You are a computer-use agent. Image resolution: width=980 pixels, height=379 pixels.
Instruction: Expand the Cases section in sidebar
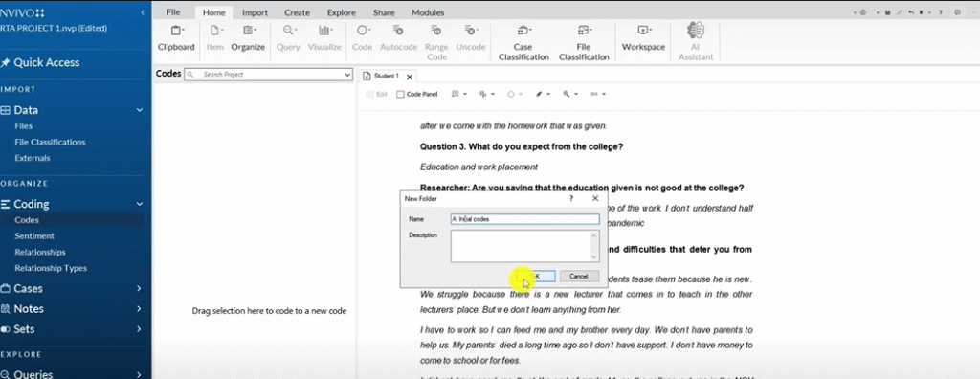coord(139,288)
